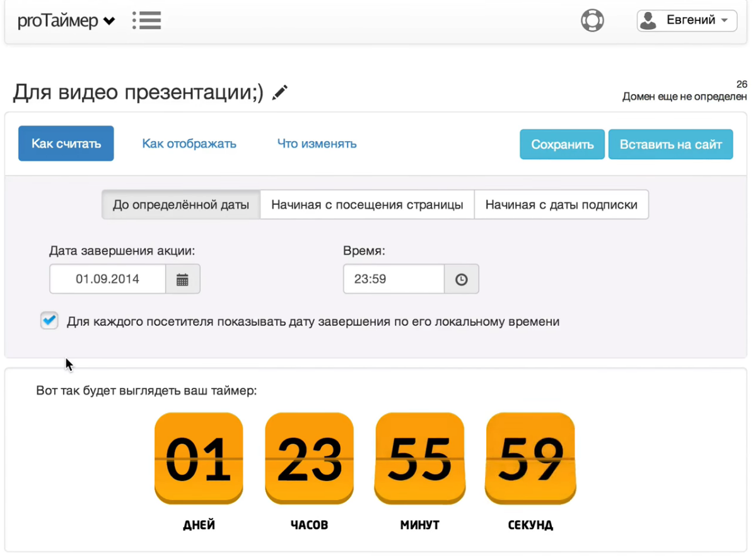Viewport: 753px width, 560px height.
Task: Click the user avatar icon
Action: pyautogui.click(x=648, y=21)
